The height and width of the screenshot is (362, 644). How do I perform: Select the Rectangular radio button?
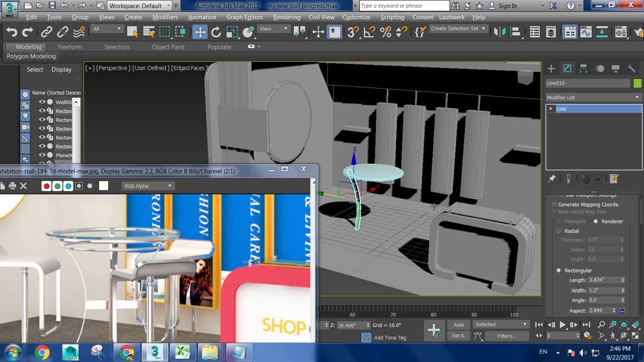558,270
